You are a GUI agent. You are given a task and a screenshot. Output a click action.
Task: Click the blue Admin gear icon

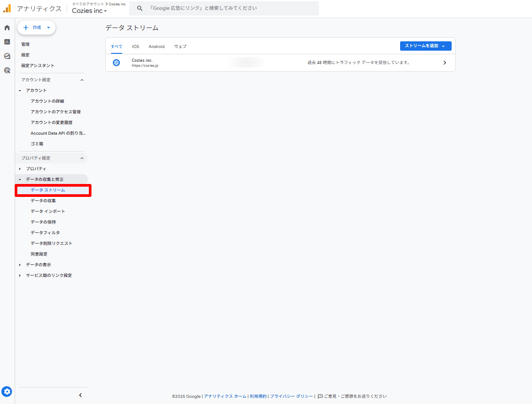click(7, 392)
